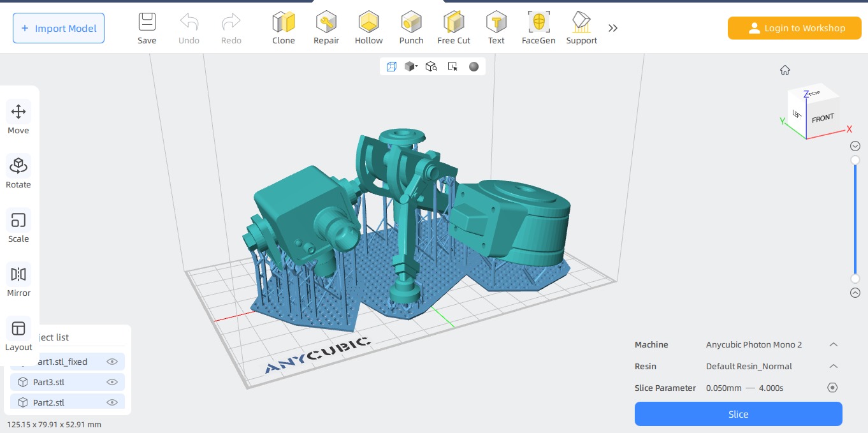The height and width of the screenshot is (433, 868).
Task: Click the Slice button
Action: (x=738, y=414)
